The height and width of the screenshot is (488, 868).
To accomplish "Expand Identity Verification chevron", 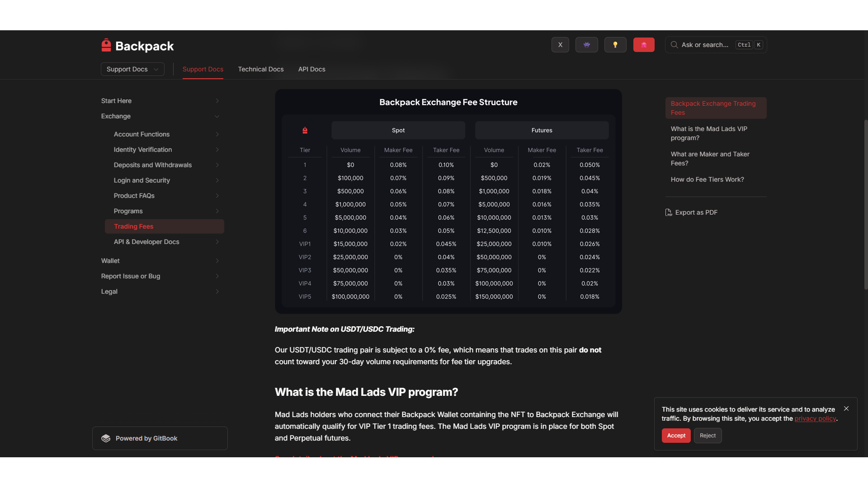I will [217, 150].
